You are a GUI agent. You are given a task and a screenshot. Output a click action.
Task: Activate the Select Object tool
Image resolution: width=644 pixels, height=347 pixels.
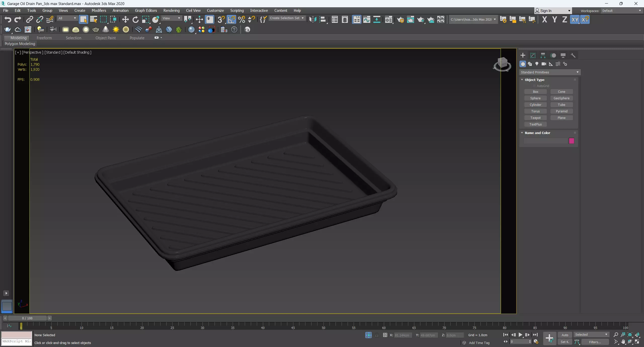point(83,20)
